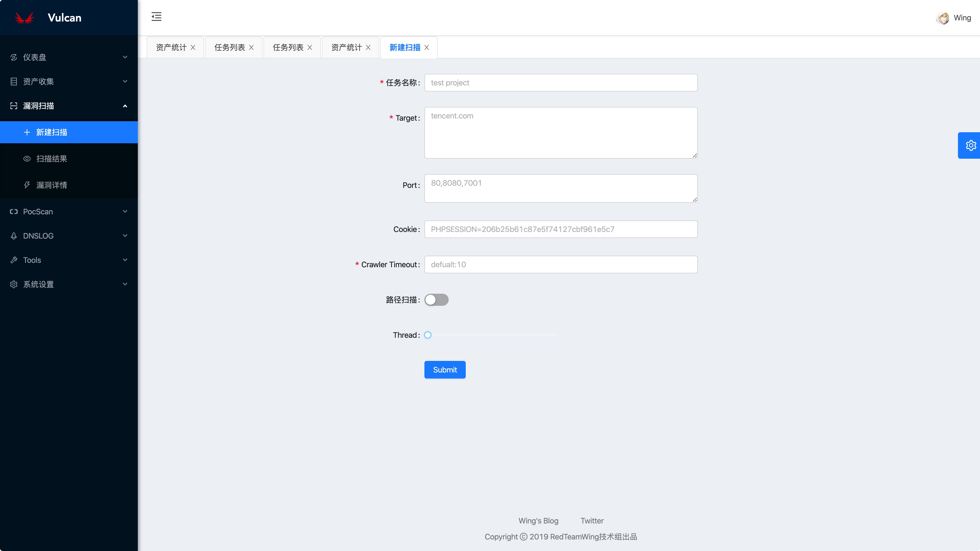Image resolution: width=980 pixels, height=551 pixels.
Task: Close the 新建扫描 tab with X
Action: point(426,48)
